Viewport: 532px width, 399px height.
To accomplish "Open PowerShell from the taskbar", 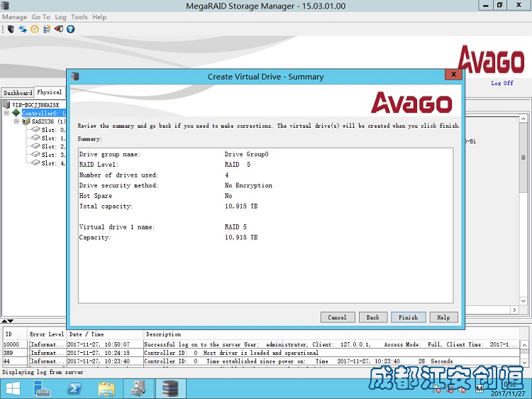I will coord(74,388).
